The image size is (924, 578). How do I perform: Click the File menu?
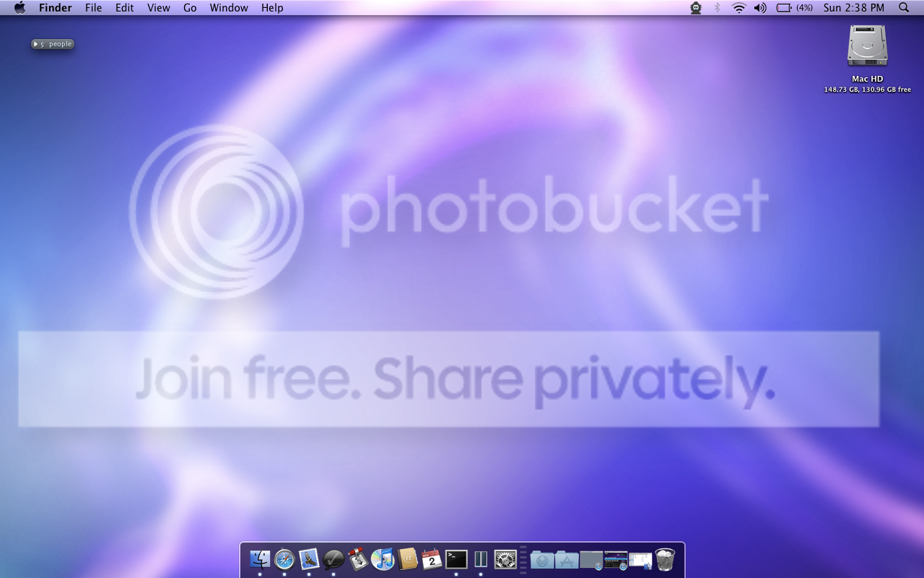click(93, 8)
